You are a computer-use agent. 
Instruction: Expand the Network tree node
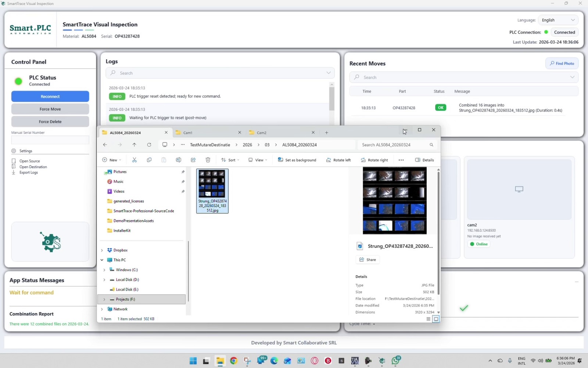click(102, 309)
